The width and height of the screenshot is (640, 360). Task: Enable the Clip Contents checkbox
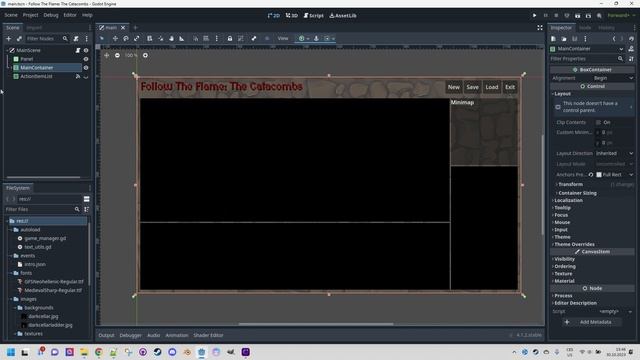pos(598,122)
